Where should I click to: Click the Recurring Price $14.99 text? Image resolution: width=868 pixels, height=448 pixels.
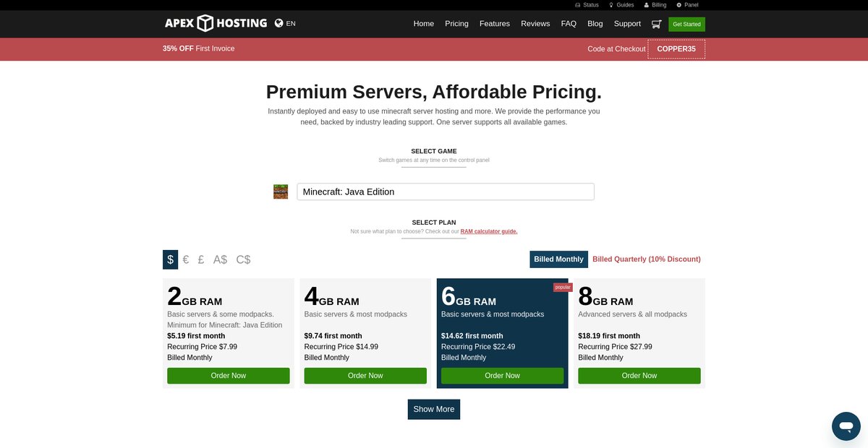(341, 347)
